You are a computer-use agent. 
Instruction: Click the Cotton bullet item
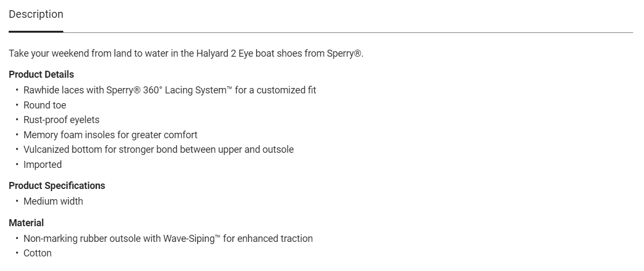pos(37,253)
